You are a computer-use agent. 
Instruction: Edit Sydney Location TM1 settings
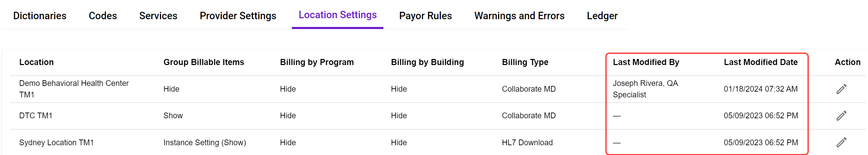(841, 142)
